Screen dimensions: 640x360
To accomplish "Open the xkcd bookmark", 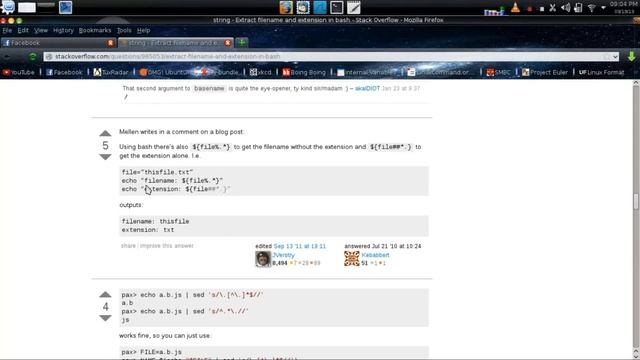I will pos(260,72).
